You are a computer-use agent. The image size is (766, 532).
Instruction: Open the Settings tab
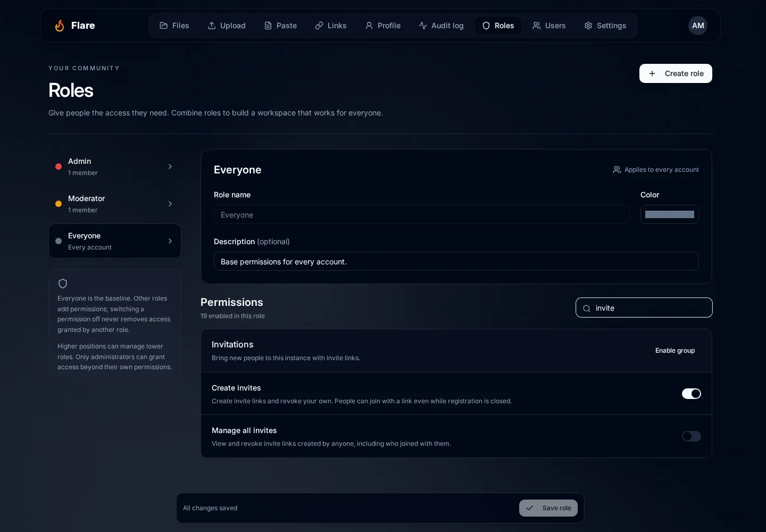605,26
